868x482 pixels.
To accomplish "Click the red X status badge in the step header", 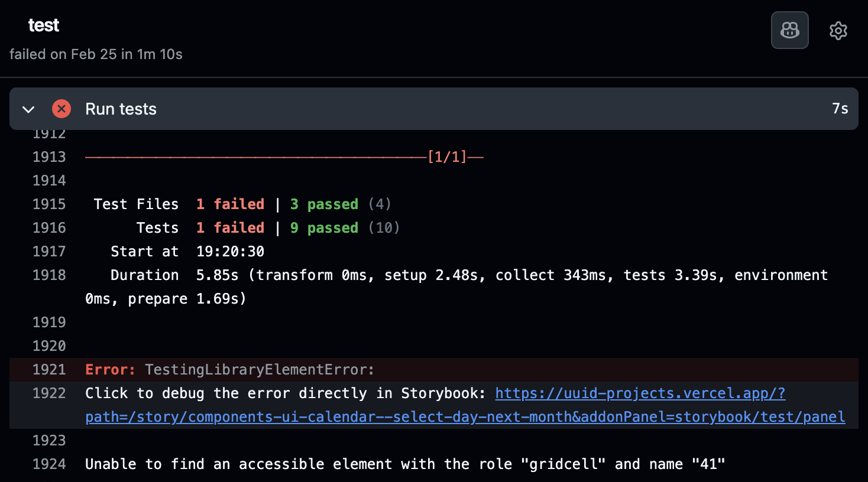I will tap(61, 109).
